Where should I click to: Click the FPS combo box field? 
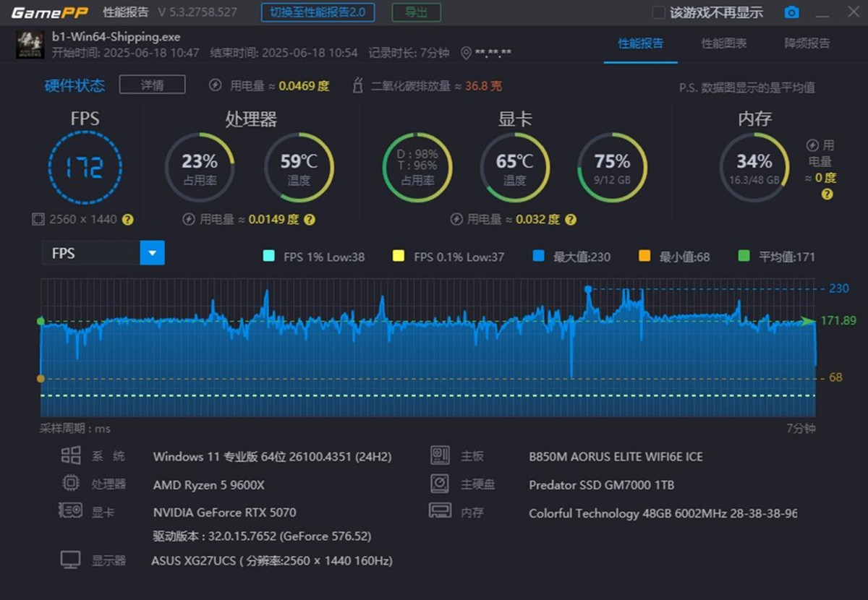click(103, 253)
